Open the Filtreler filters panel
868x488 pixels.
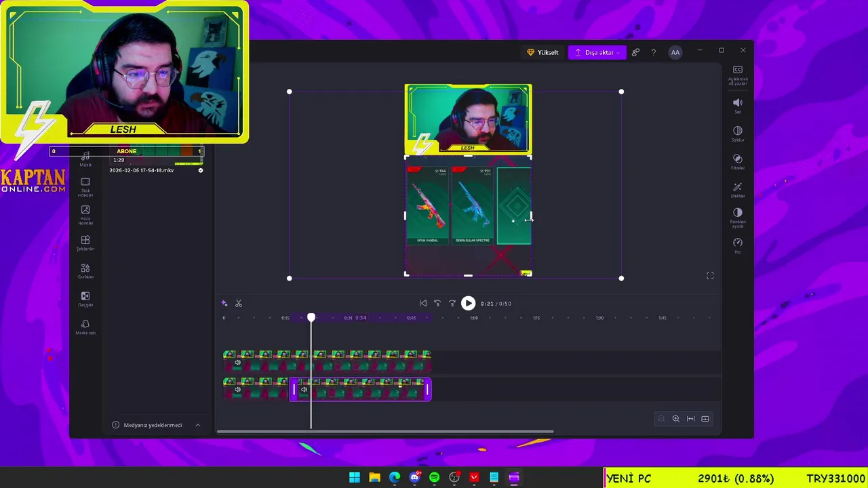click(x=738, y=162)
